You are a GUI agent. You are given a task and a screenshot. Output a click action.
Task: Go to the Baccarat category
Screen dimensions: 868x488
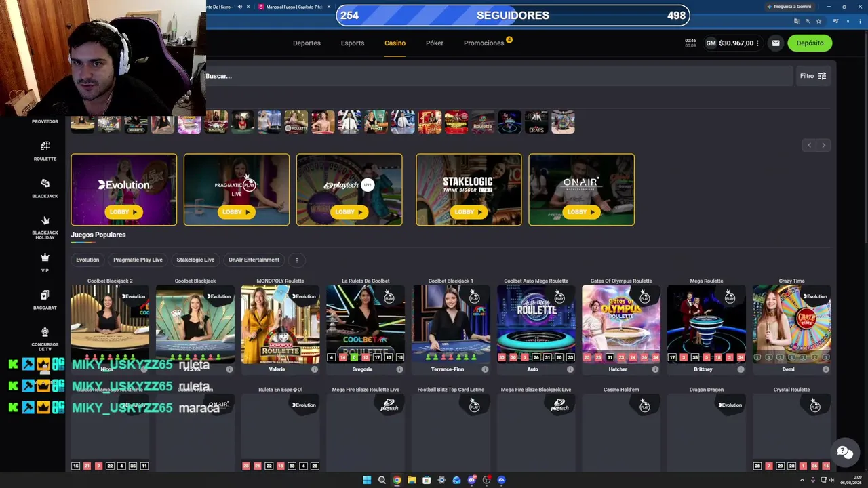45,300
